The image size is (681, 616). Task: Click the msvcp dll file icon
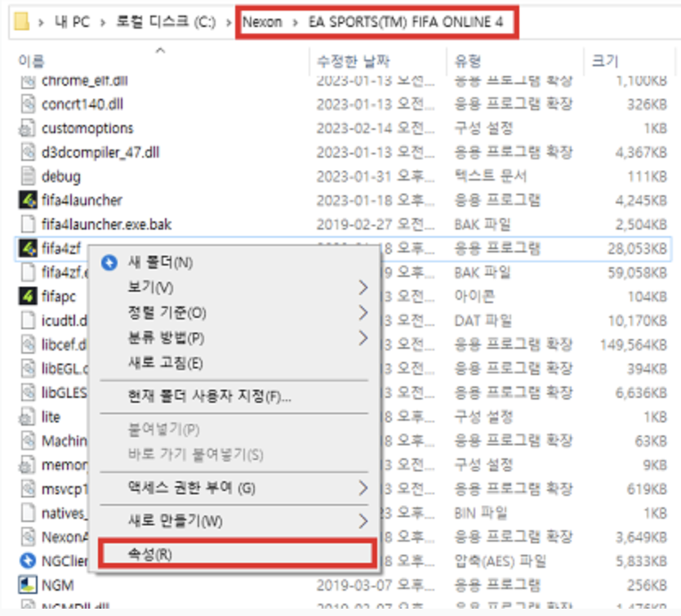click(x=28, y=489)
